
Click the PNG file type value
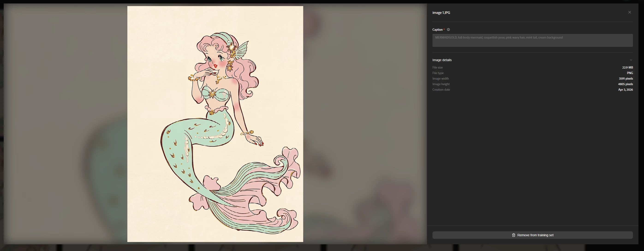[629, 73]
